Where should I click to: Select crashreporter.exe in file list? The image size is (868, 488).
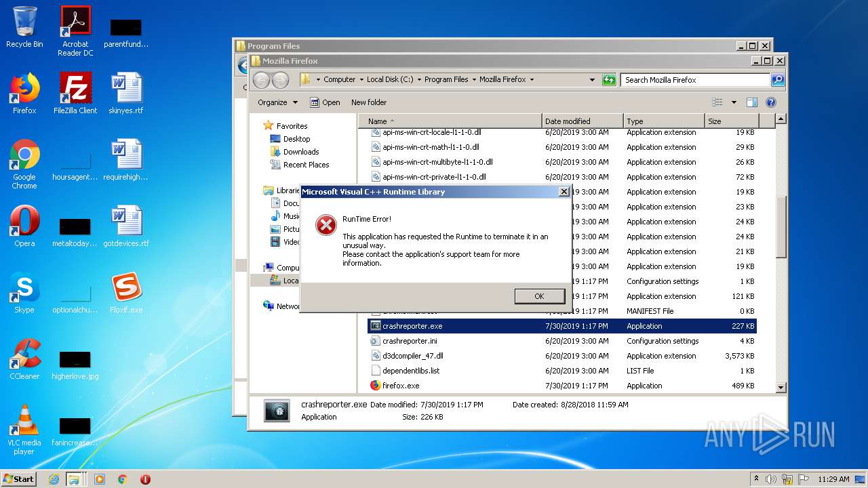coord(561,326)
